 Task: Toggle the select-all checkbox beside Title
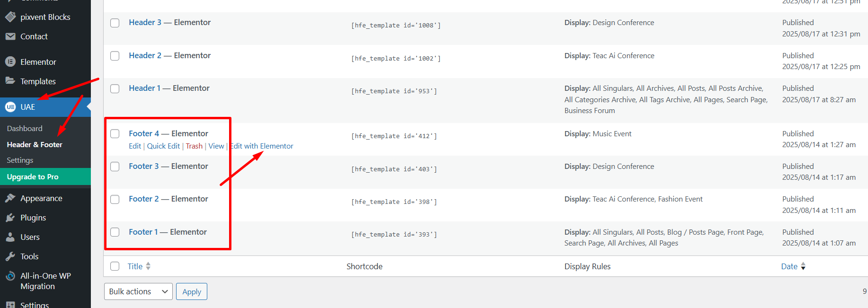pos(115,266)
